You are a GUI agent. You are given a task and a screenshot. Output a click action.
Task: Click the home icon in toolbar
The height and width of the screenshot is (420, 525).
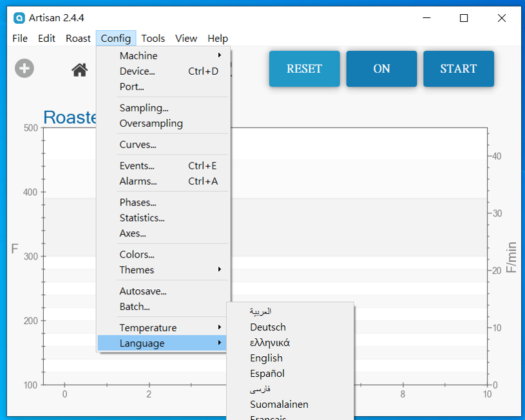pos(80,70)
